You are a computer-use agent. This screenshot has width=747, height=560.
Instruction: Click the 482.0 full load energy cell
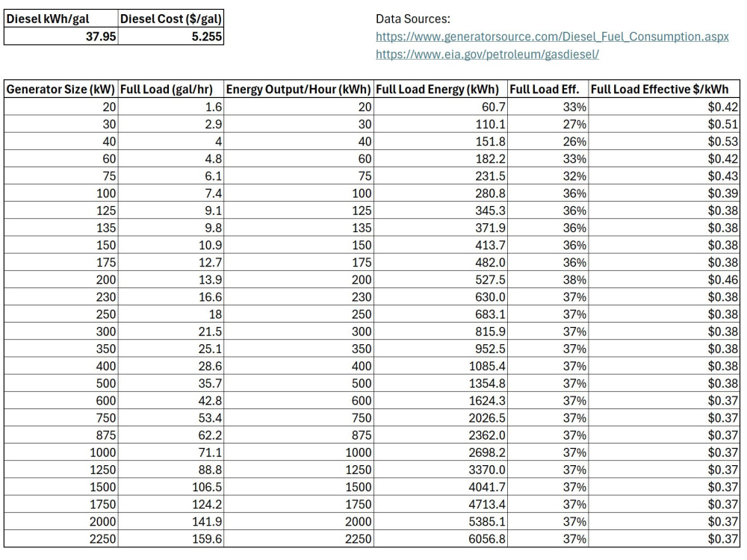441,262
